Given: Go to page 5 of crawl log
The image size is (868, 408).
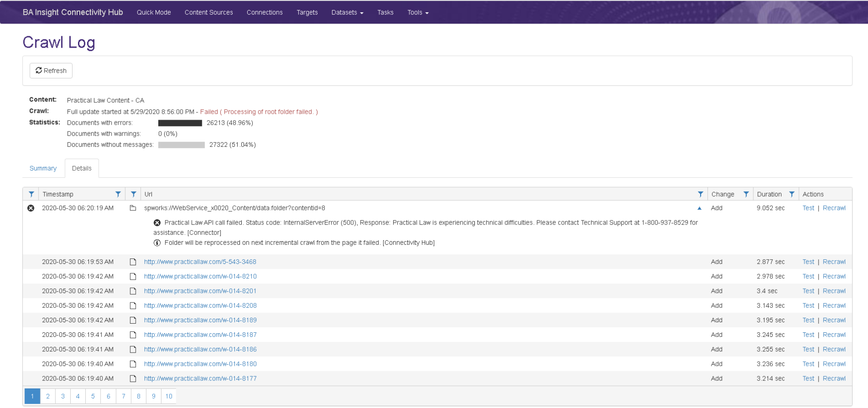Looking at the screenshot, I should click(x=93, y=396).
